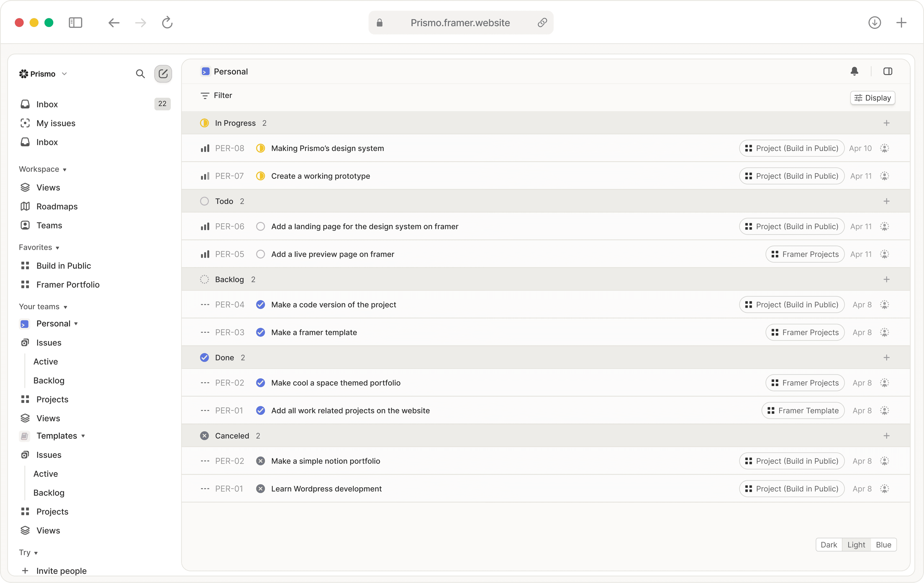
Task: Click the Prismo.framer.website address field
Action: click(x=460, y=23)
